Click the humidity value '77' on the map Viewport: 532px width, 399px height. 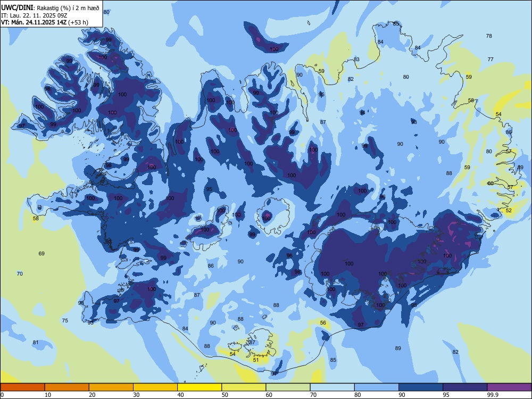(491, 60)
